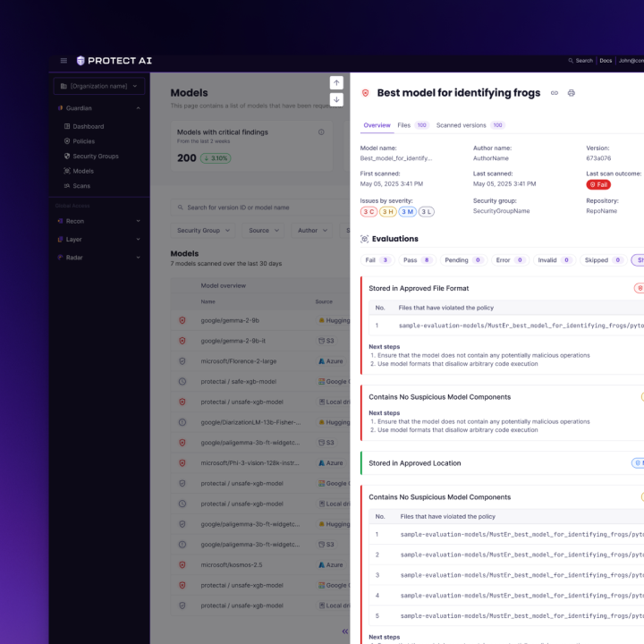
Task: Click the previous model up-arrow button
Action: coord(336,83)
